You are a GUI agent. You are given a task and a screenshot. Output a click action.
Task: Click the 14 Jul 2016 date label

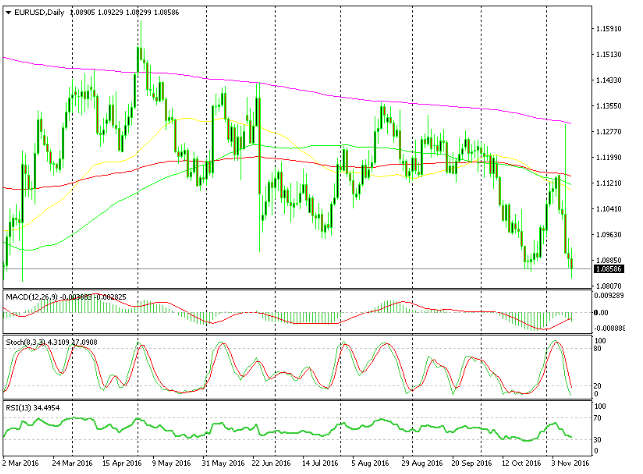pyautogui.click(x=320, y=463)
